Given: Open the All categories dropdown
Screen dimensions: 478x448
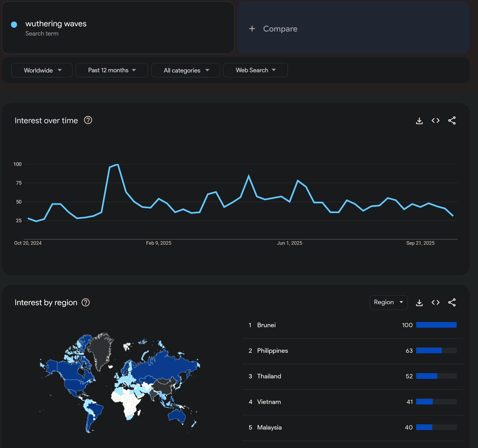Looking at the screenshot, I should point(186,70).
